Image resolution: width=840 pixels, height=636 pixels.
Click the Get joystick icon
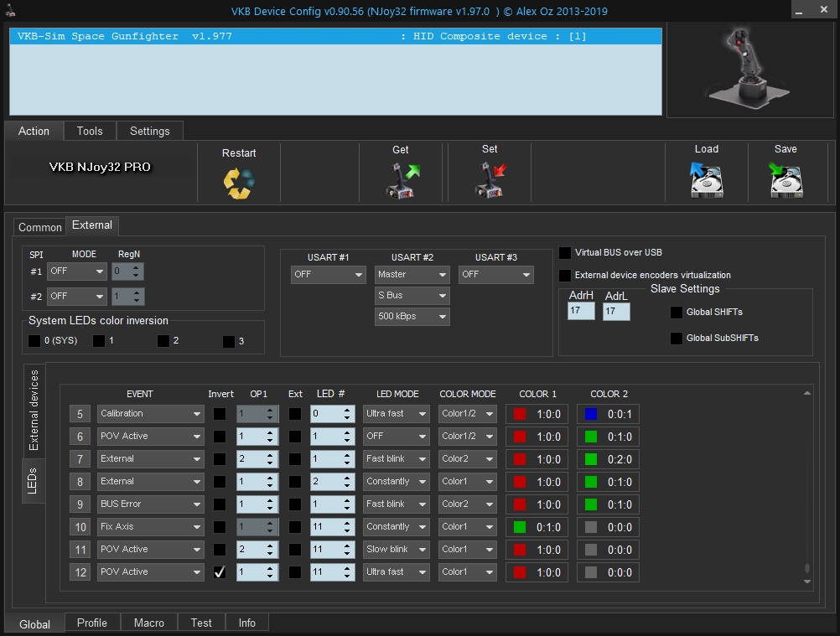tap(402, 181)
